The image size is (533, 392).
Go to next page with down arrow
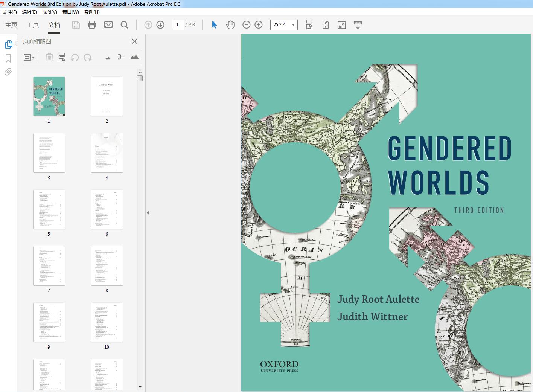(x=160, y=25)
